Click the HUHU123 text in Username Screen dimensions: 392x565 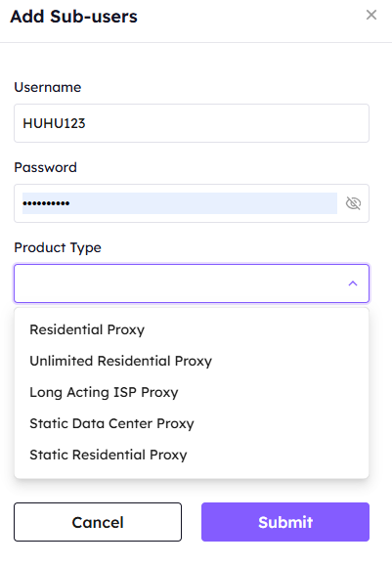point(54,123)
